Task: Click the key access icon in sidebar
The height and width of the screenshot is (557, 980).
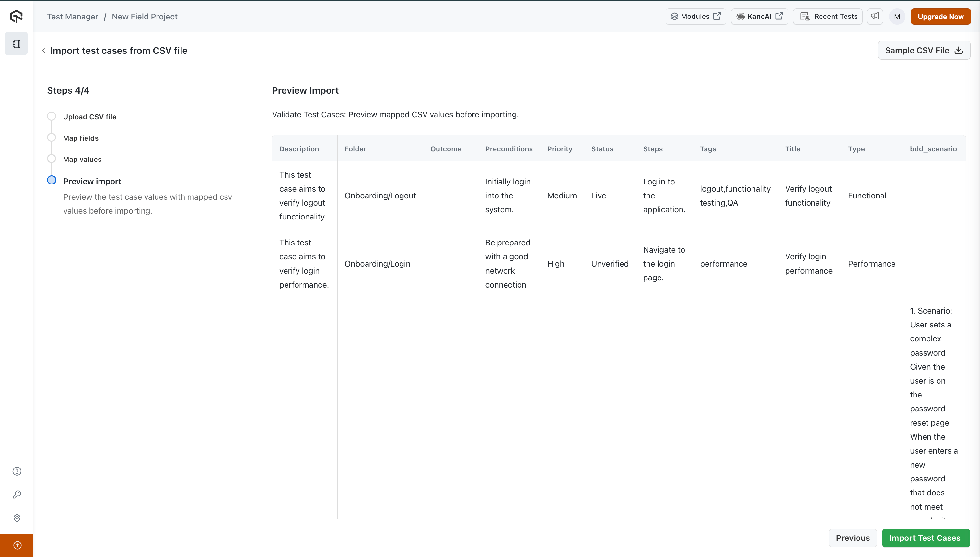Action: [x=17, y=495]
